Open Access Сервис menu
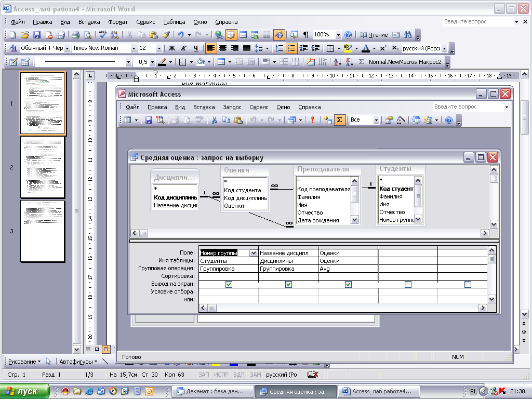Screen dimensions: 532x399 coord(259,107)
